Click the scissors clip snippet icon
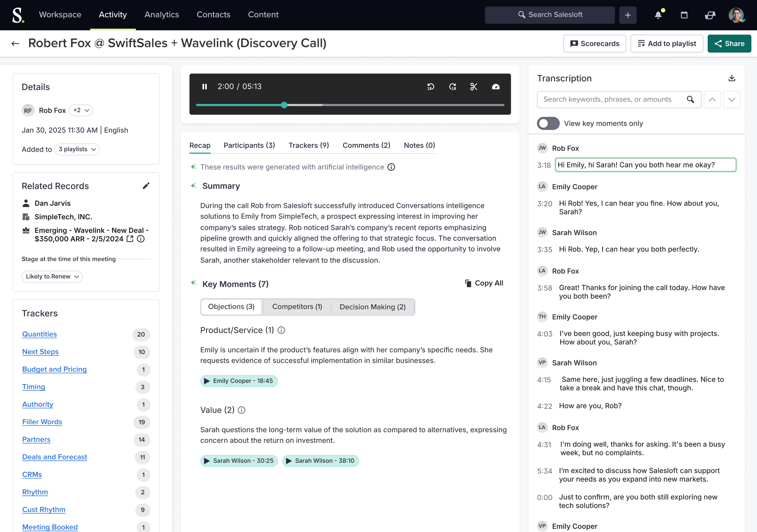757x532 pixels. click(x=474, y=87)
